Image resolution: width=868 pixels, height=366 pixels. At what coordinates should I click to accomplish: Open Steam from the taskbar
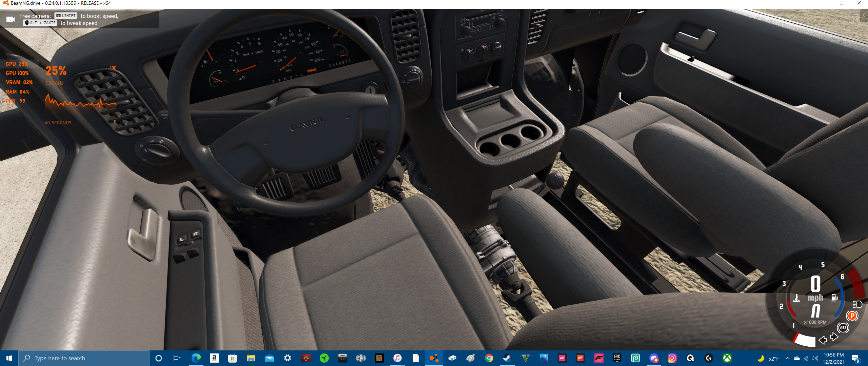point(507,358)
